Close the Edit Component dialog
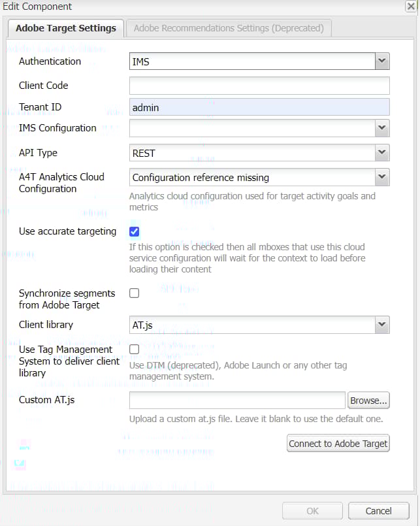Screen dimensions: 420x526 click(411, 7)
